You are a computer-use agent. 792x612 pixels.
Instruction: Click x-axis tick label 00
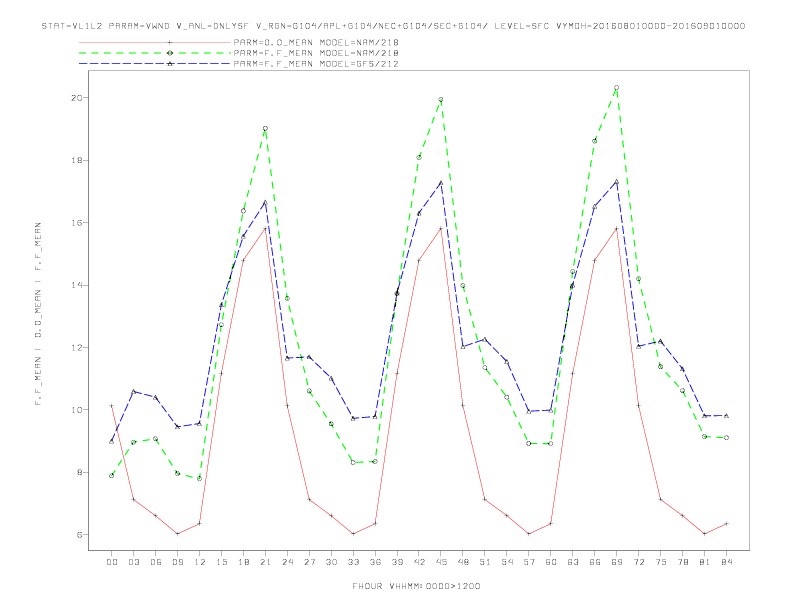click(112, 562)
